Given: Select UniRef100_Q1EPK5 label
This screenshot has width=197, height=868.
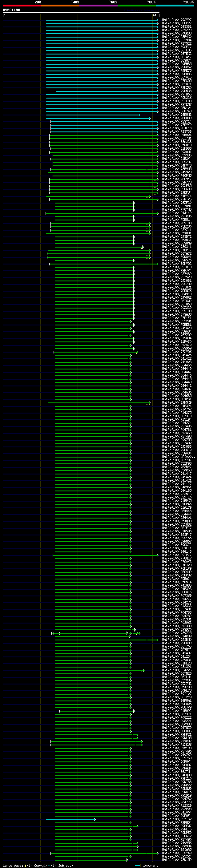Looking at the screenshot, I should tap(176, 500).
